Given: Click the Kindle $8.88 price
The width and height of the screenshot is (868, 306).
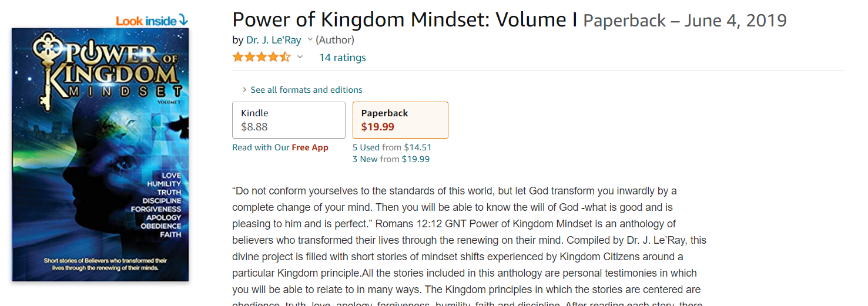Looking at the screenshot, I should coord(255,126).
